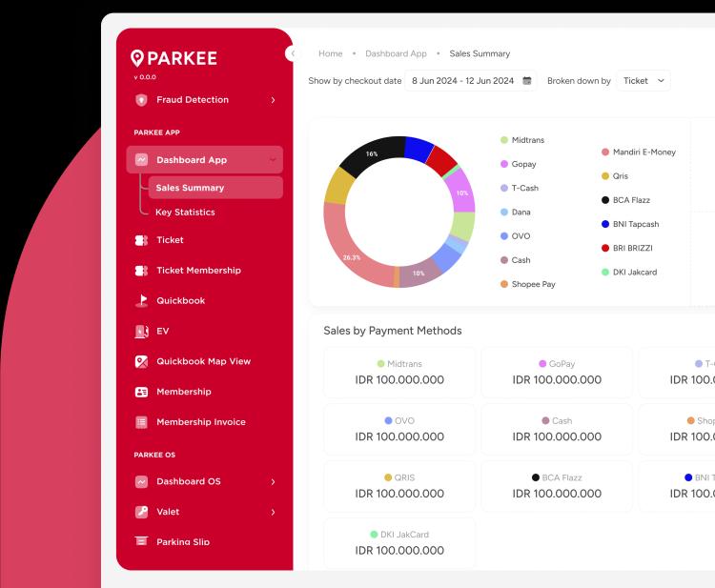Open Key Statistics submenu item

185,213
